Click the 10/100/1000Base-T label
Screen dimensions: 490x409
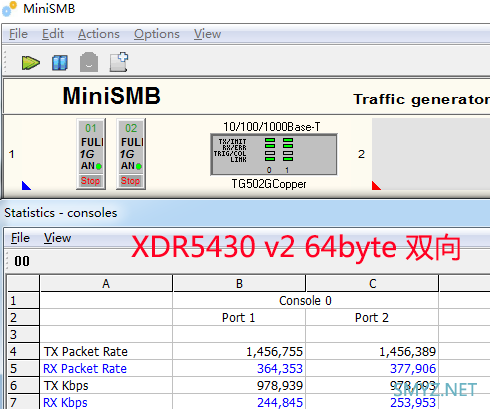point(272,127)
